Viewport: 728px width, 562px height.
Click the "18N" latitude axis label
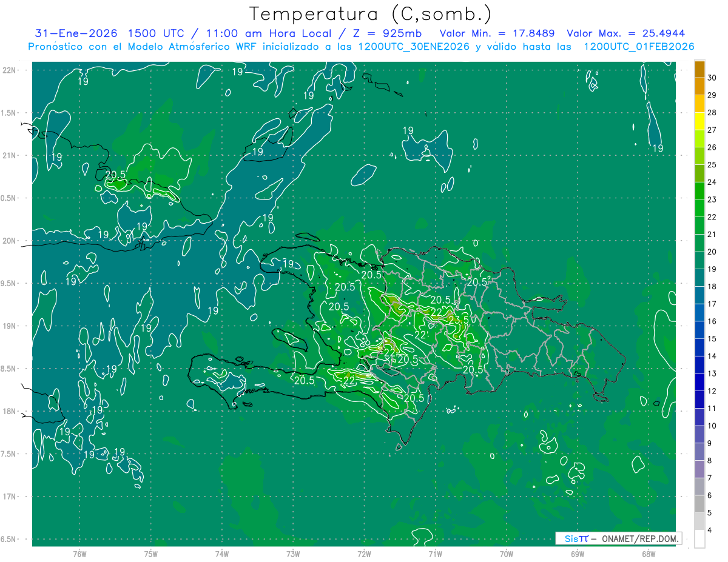(10, 411)
